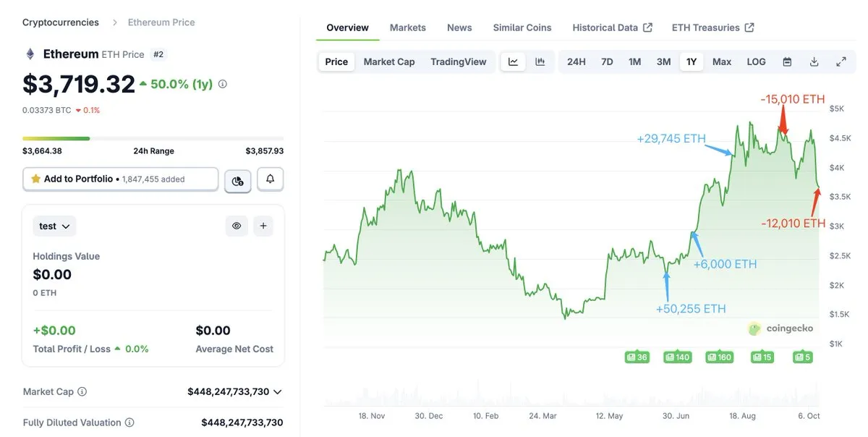The width and height of the screenshot is (868, 437).
Task: Click the Fully Diluted Valuation info icon
Action: [129, 423]
